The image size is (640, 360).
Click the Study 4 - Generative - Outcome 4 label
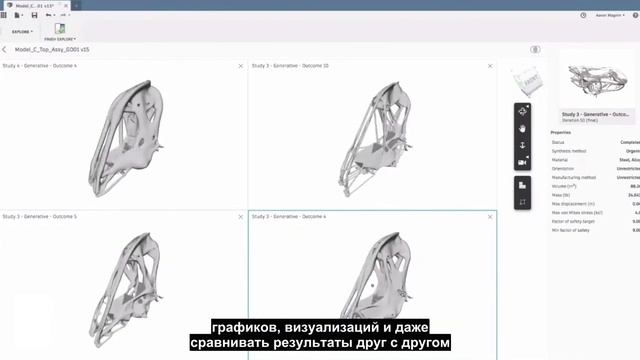coord(39,66)
